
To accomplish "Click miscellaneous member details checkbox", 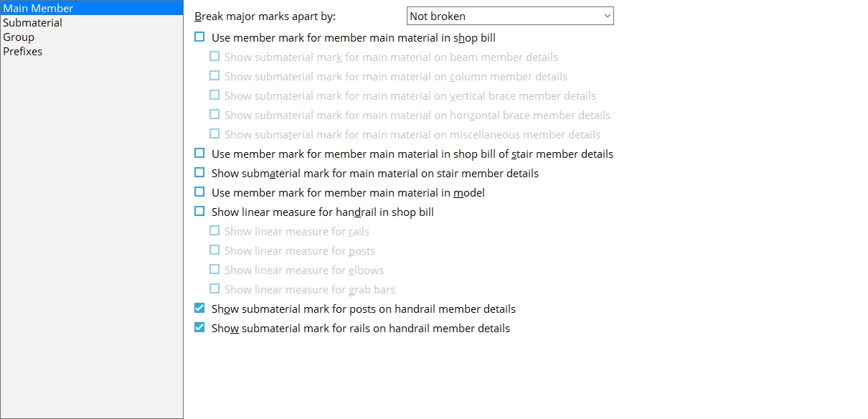I will point(214,134).
